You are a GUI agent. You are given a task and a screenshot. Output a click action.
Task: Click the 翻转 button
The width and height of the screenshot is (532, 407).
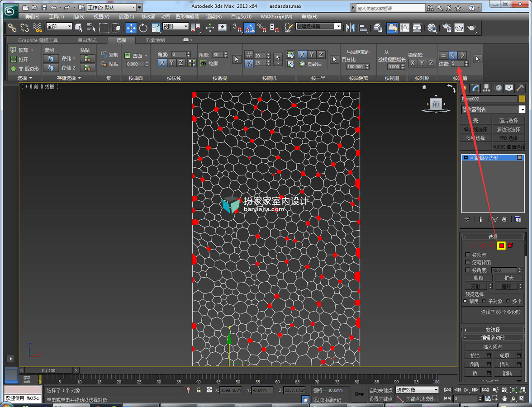click(x=508, y=373)
